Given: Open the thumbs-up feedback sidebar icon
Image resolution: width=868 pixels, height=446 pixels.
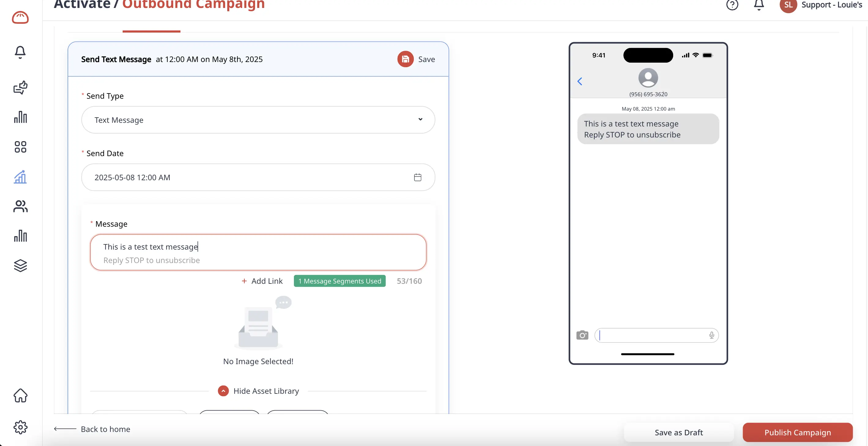Looking at the screenshot, I should pyautogui.click(x=20, y=87).
